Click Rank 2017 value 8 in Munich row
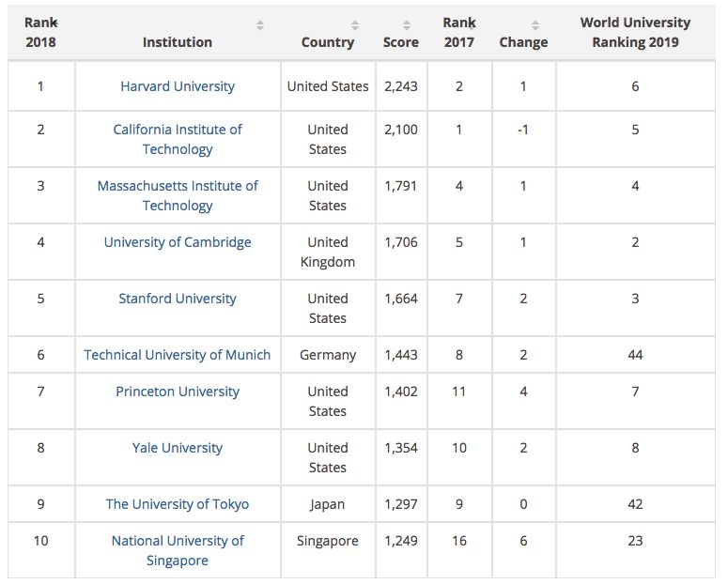Image resolution: width=728 pixels, height=584 pixels. [x=459, y=355]
